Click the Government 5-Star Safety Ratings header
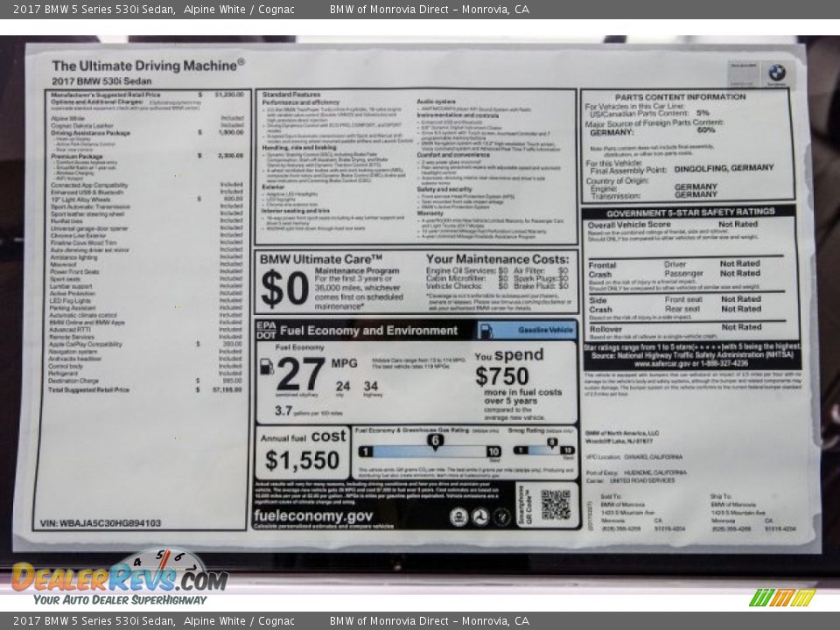The height and width of the screenshot is (630, 840). click(x=690, y=212)
